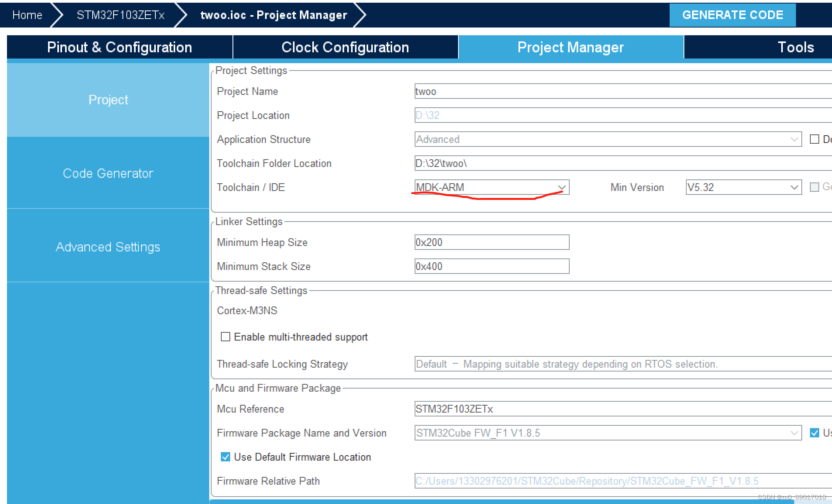Switch to the Clock Configuration tab
Screen dimensions: 832x504
tap(345, 47)
